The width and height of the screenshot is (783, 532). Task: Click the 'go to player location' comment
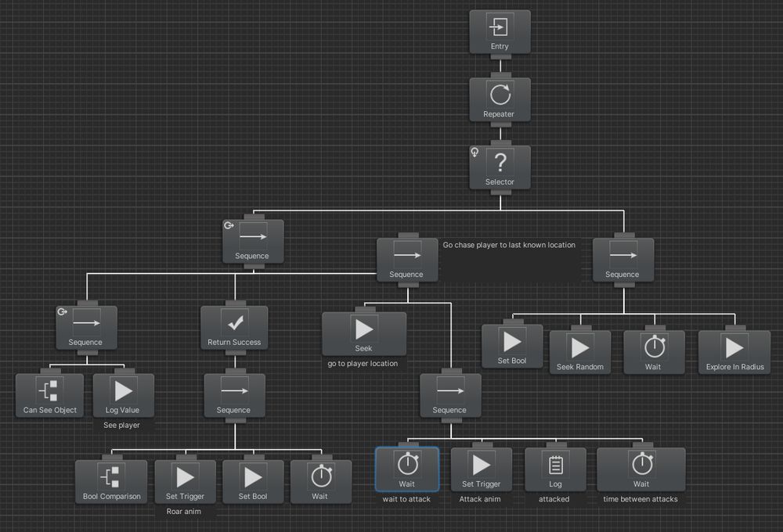pos(363,363)
